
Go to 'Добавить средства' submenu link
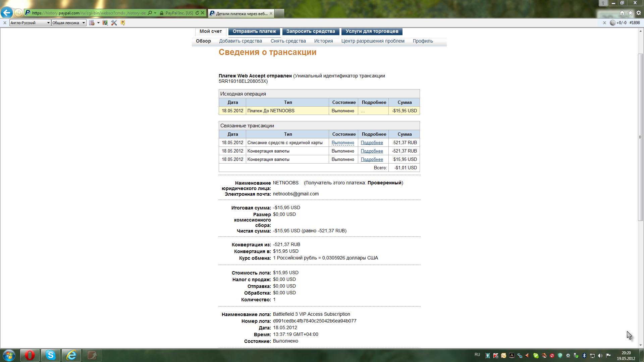[240, 41]
